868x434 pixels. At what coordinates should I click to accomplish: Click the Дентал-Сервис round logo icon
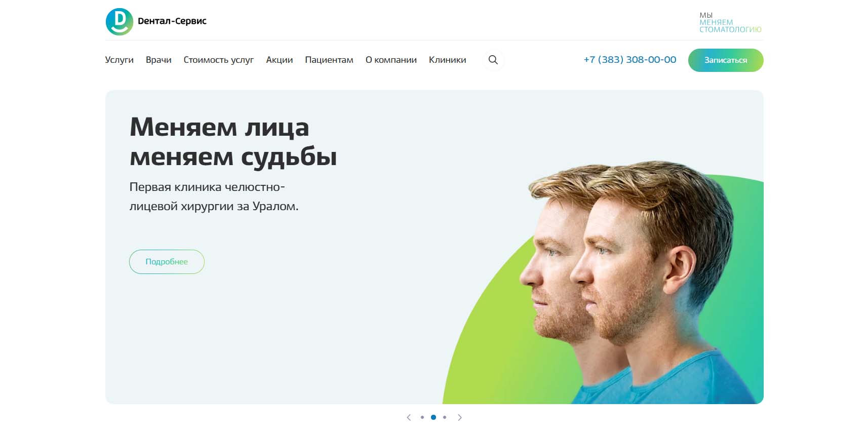[x=120, y=22]
